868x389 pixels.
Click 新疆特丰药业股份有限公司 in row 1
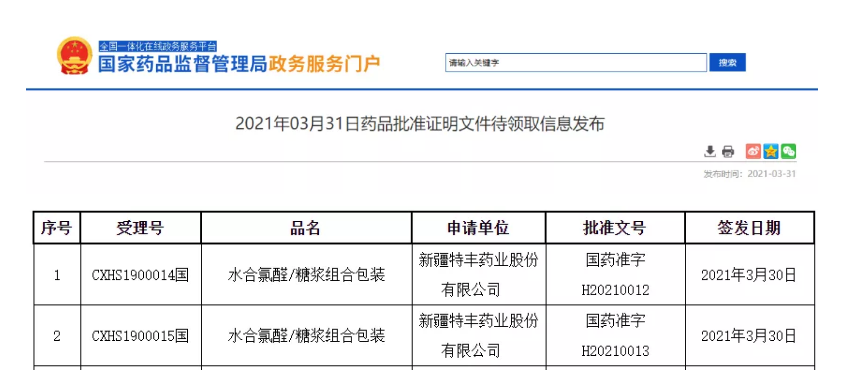point(478,274)
